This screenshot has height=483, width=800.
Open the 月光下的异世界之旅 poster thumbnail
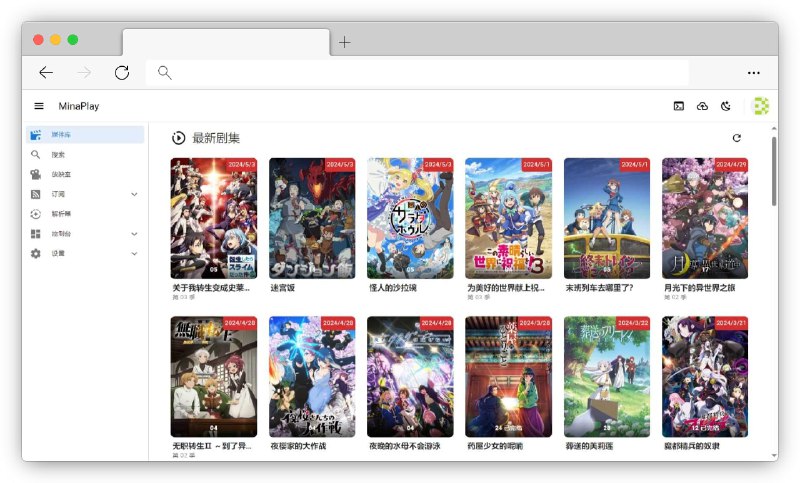pos(704,218)
